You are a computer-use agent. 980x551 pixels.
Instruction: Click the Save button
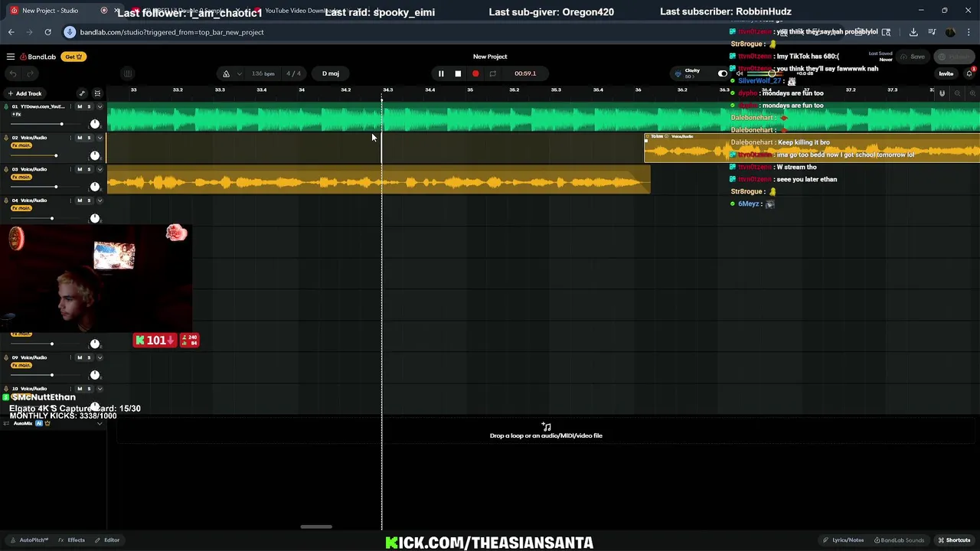(913, 57)
